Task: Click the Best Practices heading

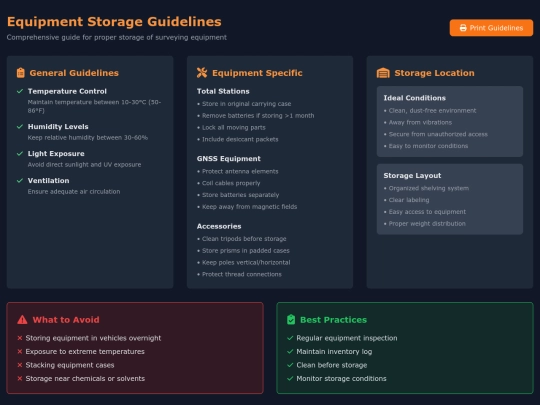Action: coord(333,320)
